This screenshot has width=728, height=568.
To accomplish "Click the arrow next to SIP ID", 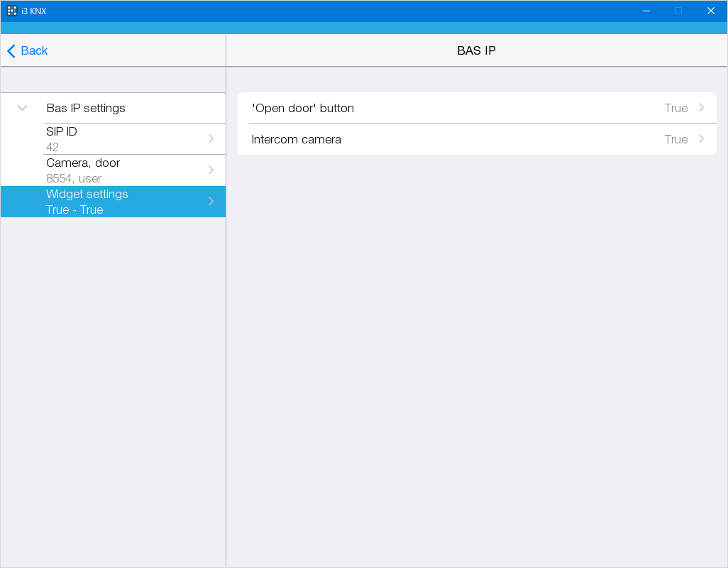I will click(211, 138).
